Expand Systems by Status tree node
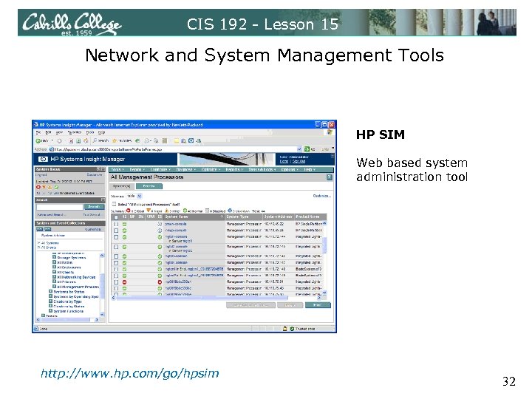The height and width of the screenshot is (399, 532). [x=50, y=291]
